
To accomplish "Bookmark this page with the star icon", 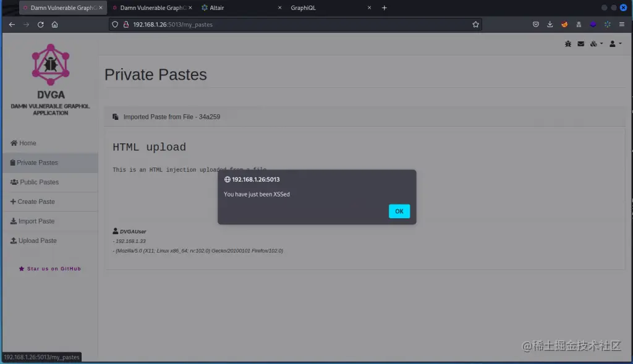I will 475,25.
